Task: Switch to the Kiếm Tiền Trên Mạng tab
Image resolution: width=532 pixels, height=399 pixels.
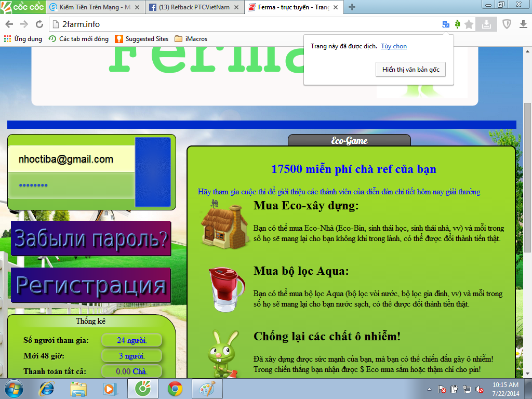Action: point(95,7)
